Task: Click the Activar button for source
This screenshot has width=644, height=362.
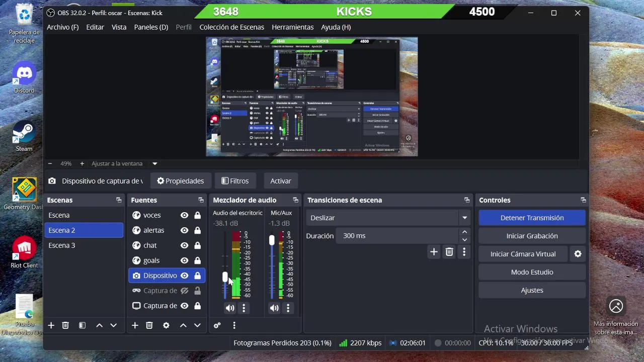Action: pos(281,181)
